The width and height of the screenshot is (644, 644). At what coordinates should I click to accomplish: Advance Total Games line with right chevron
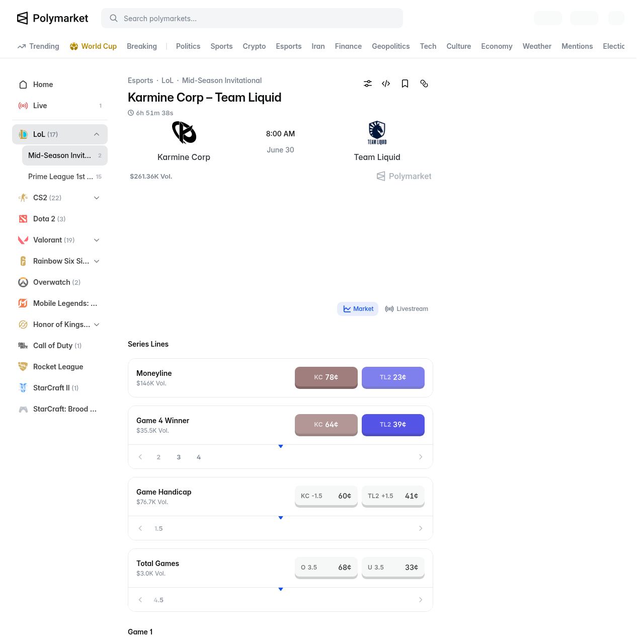[x=421, y=600]
